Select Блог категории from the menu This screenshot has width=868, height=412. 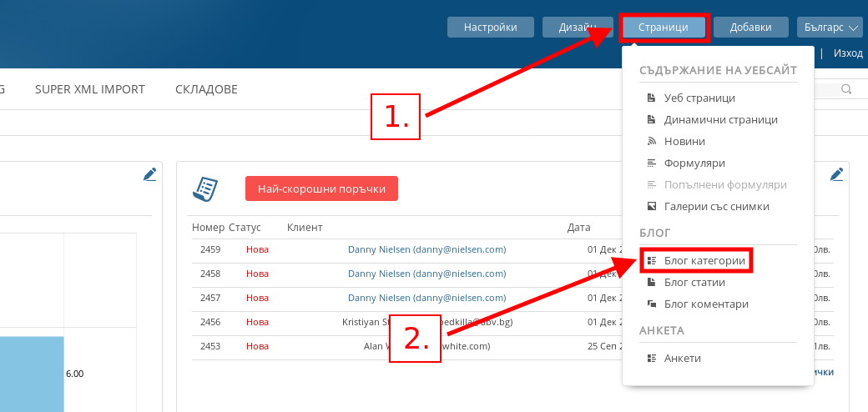(x=704, y=261)
